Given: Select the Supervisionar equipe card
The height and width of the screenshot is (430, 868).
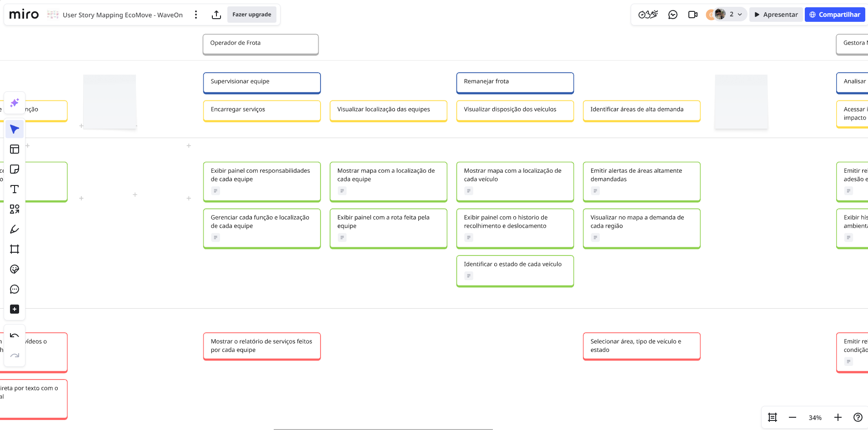Looking at the screenshot, I should coord(262,82).
